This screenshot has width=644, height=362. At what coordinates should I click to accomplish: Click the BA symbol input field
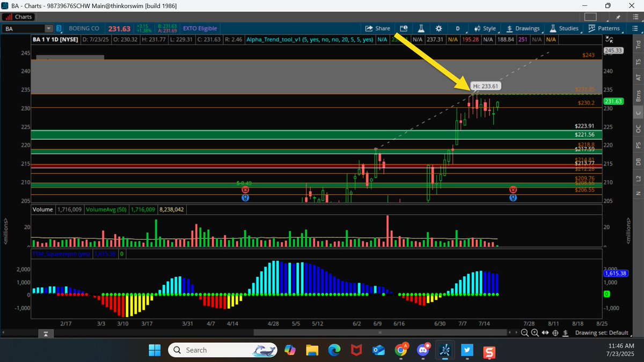(24, 28)
